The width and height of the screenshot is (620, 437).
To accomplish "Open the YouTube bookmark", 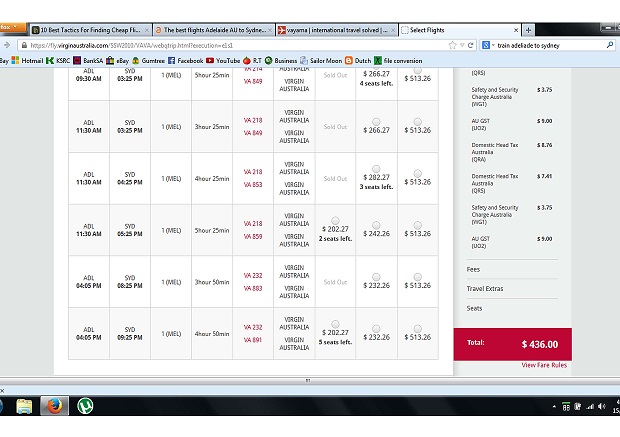I will (x=223, y=61).
